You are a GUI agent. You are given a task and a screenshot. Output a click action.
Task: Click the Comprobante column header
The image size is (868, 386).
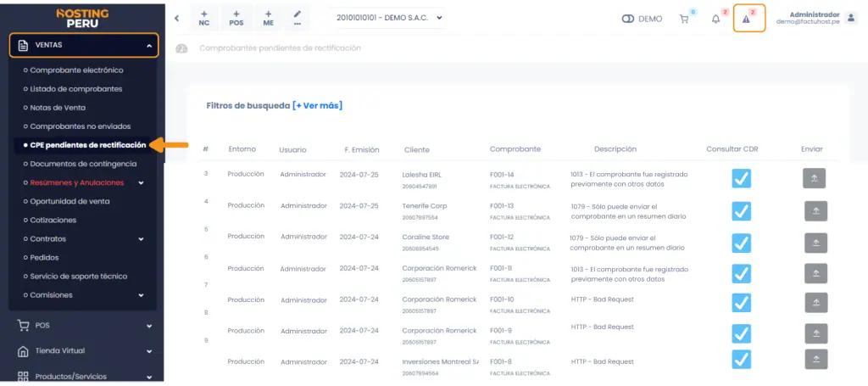pos(515,149)
